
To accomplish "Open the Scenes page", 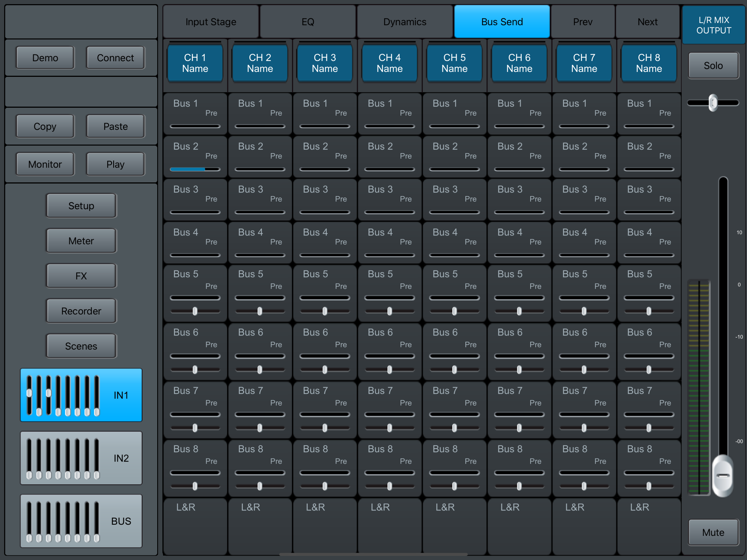I will 81,346.
